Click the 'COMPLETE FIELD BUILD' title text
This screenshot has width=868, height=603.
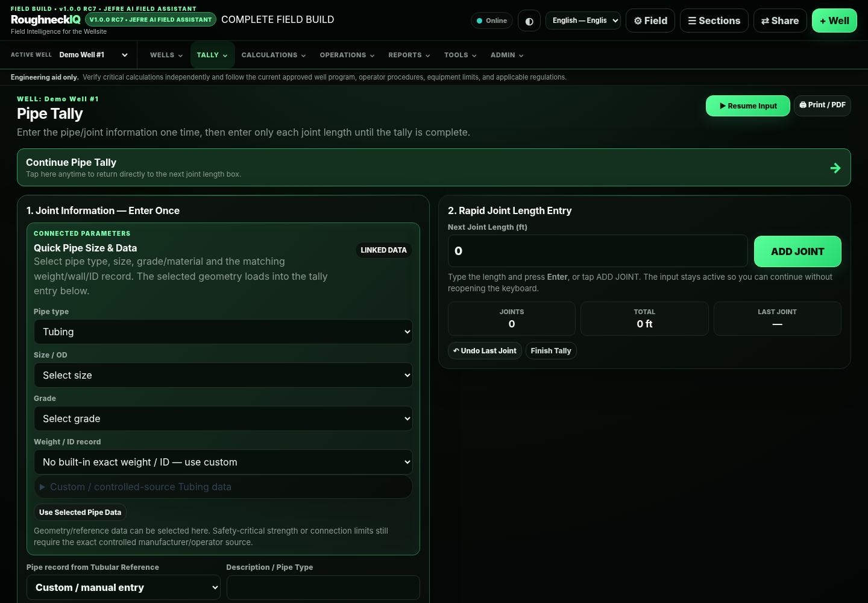(278, 20)
